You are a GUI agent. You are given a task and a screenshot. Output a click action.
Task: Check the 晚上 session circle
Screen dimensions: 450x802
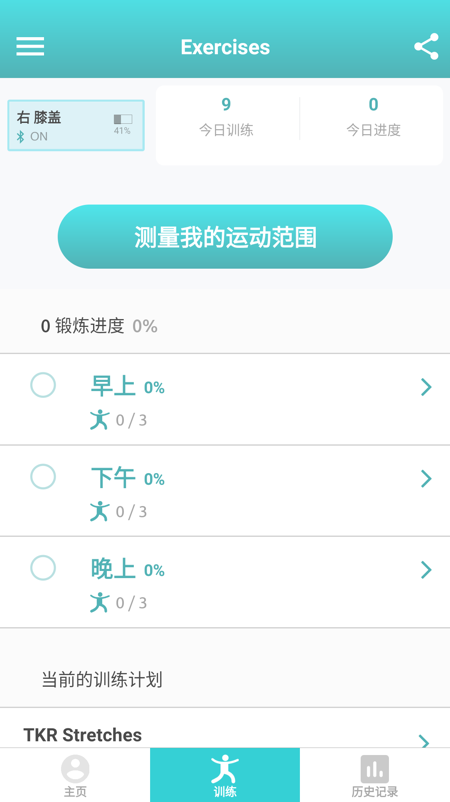(x=43, y=568)
